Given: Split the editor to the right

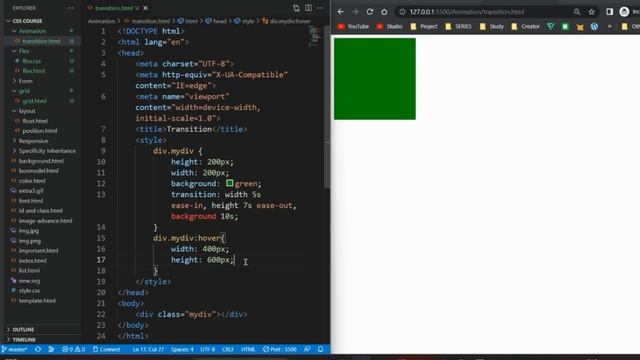Looking at the screenshot, I should 309,8.
